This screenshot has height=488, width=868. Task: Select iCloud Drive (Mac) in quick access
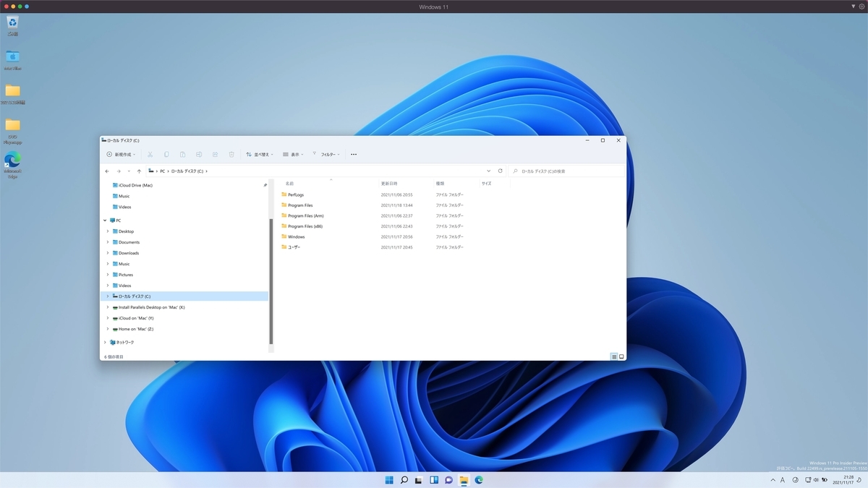pos(135,185)
